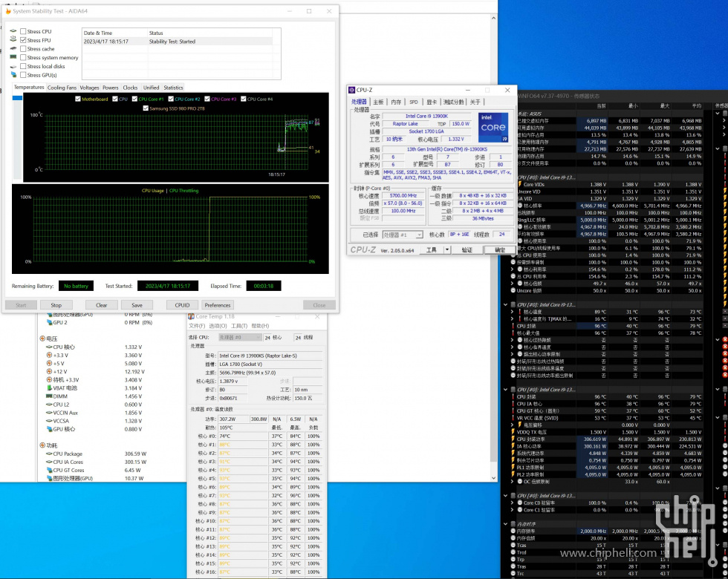Image resolution: width=728 pixels, height=579 pixels.
Task: Click the Clear button in AIDA64
Action: click(102, 305)
